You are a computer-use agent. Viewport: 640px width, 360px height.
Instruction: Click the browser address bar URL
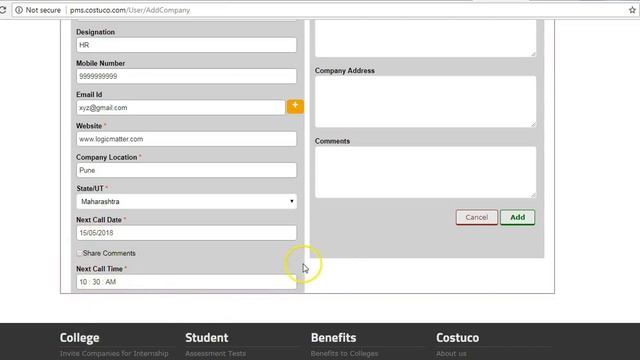click(x=130, y=10)
